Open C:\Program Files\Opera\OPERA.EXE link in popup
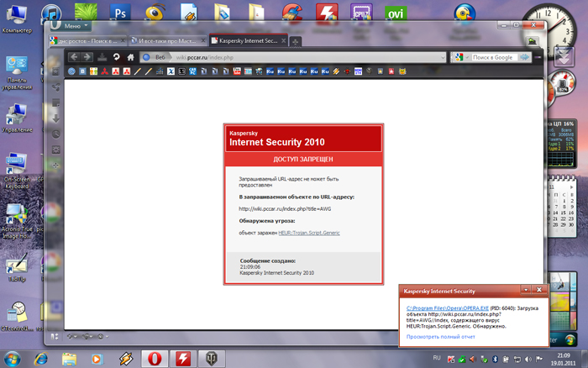The height and width of the screenshot is (368, 588). click(448, 308)
